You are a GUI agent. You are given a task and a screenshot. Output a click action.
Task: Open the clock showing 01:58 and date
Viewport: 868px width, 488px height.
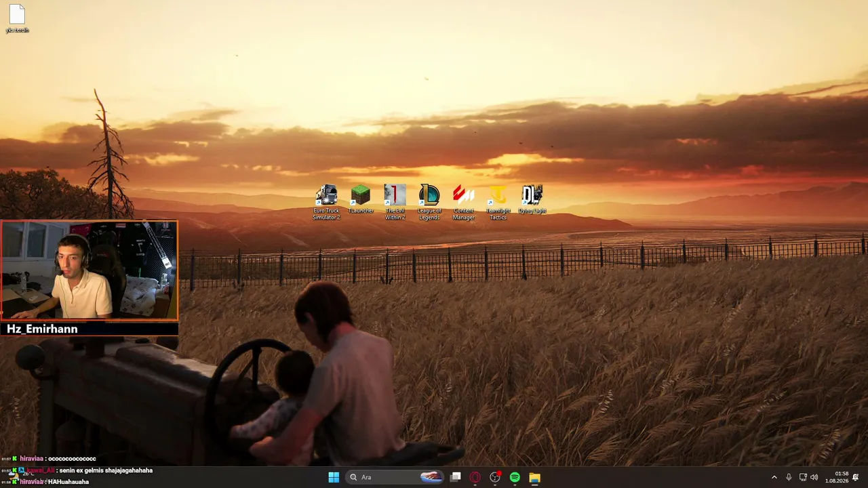838,477
